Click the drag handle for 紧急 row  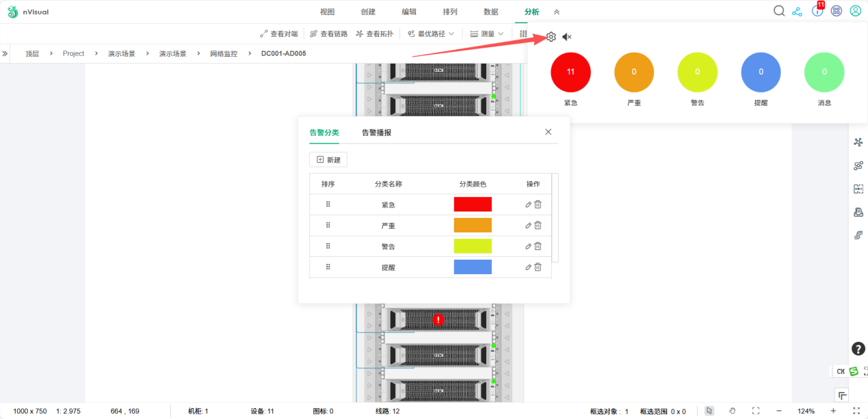(x=328, y=204)
